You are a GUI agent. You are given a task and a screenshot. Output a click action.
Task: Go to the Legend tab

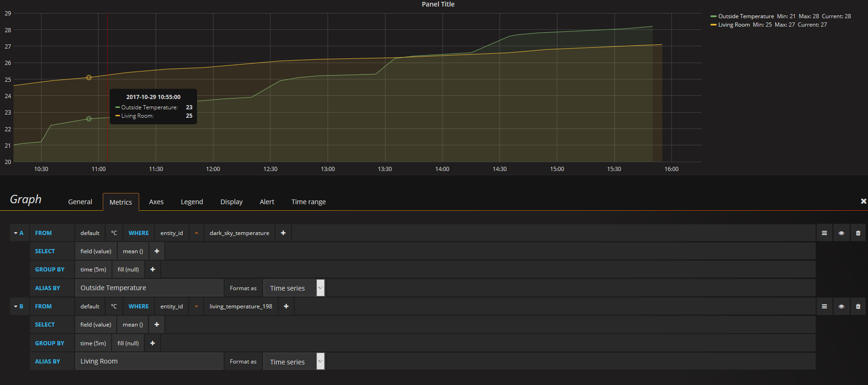(192, 202)
